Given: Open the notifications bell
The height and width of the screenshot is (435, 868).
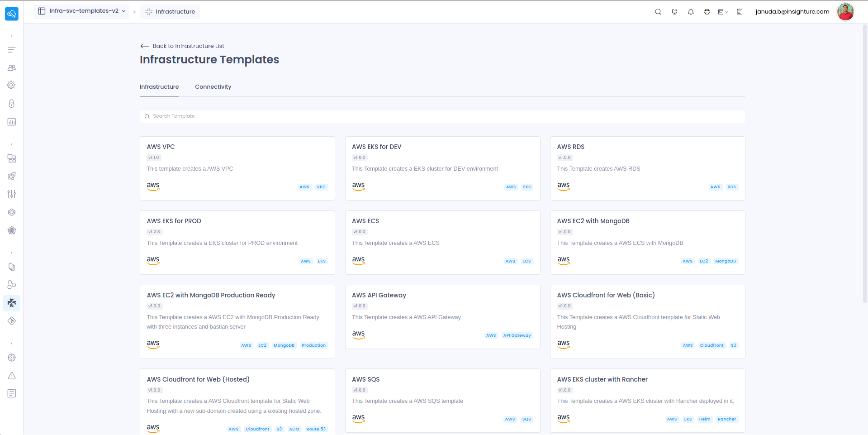Looking at the screenshot, I should coord(691,12).
